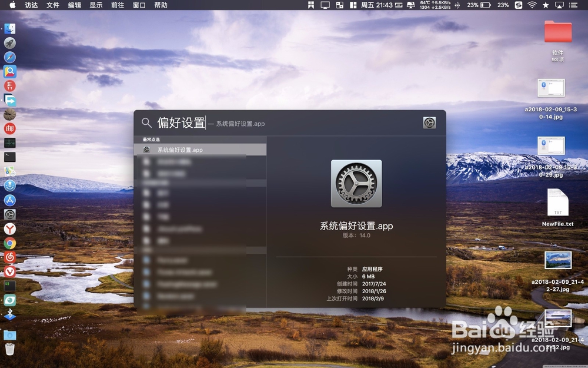Select 系统偏好设置.app result in Spotlight list
The height and width of the screenshot is (368, 588).
point(201,150)
